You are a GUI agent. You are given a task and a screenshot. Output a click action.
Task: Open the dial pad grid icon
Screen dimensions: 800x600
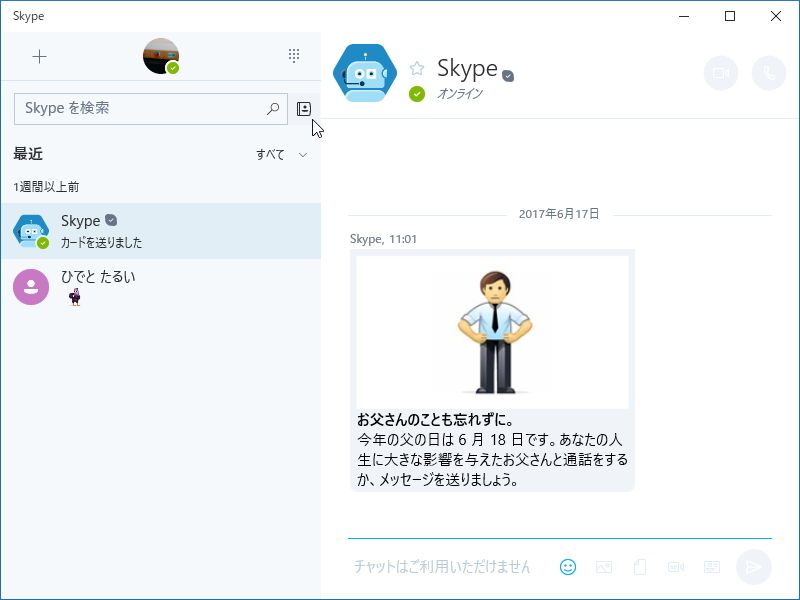[x=294, y=56]
